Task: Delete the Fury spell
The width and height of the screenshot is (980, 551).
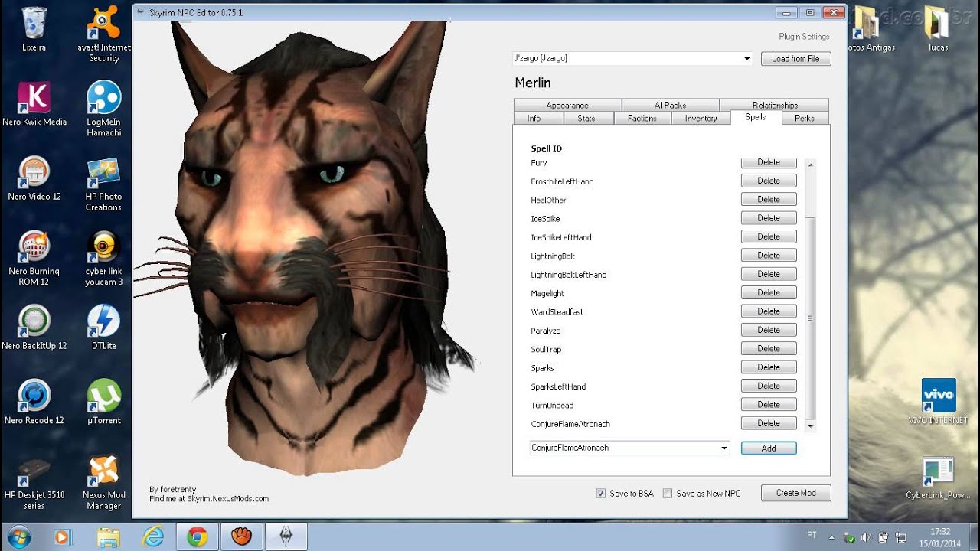Action: coord(769,162)
